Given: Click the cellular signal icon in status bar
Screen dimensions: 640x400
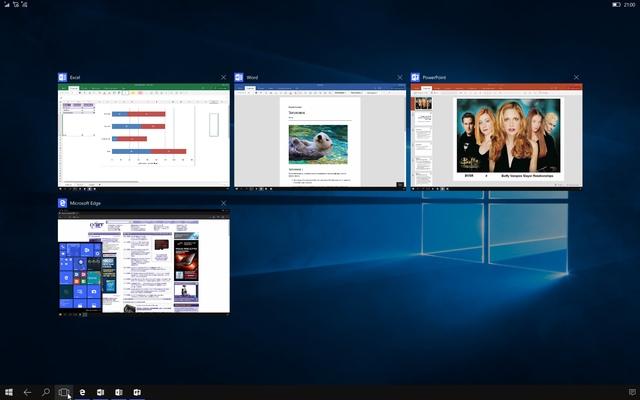Looking at the screenshot, I should [7, 4].
